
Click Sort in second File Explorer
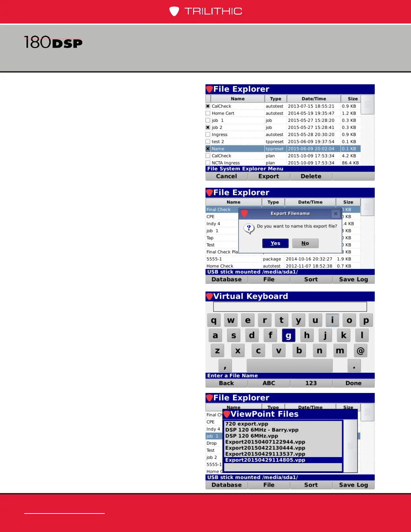click(x=311, y=279)
